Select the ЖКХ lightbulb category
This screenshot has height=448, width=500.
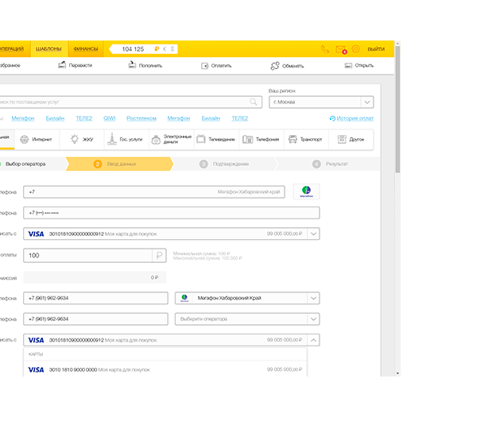pyautogui.click(x=74, y=139)
